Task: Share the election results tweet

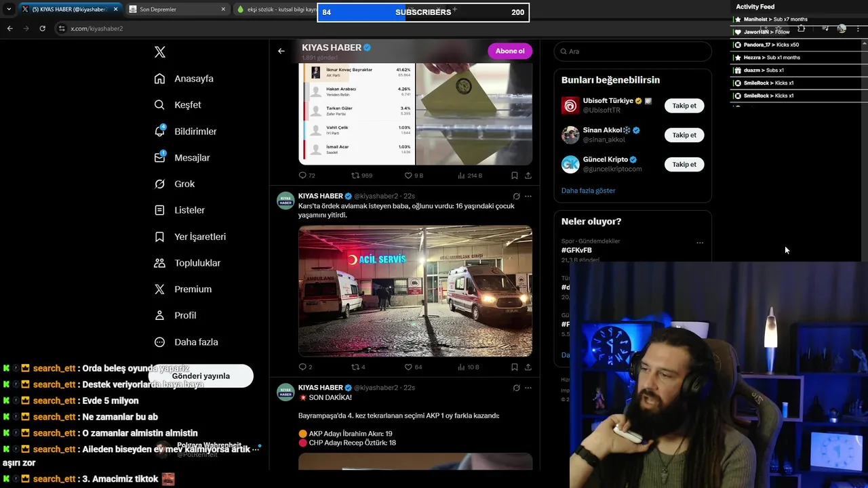Action: pyautogui.click(x=528, y=176)
